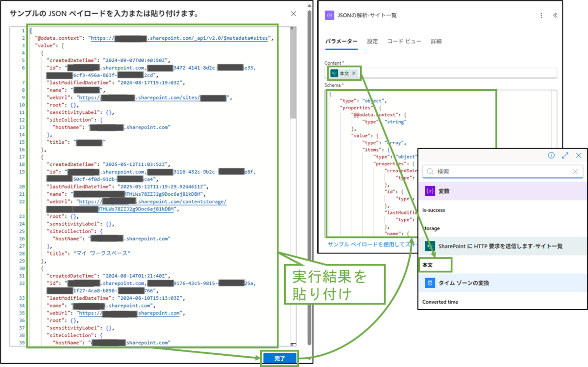Click the JSONの解析 action icon
This screenshot has height=367, width=588.
click(329, 15)
